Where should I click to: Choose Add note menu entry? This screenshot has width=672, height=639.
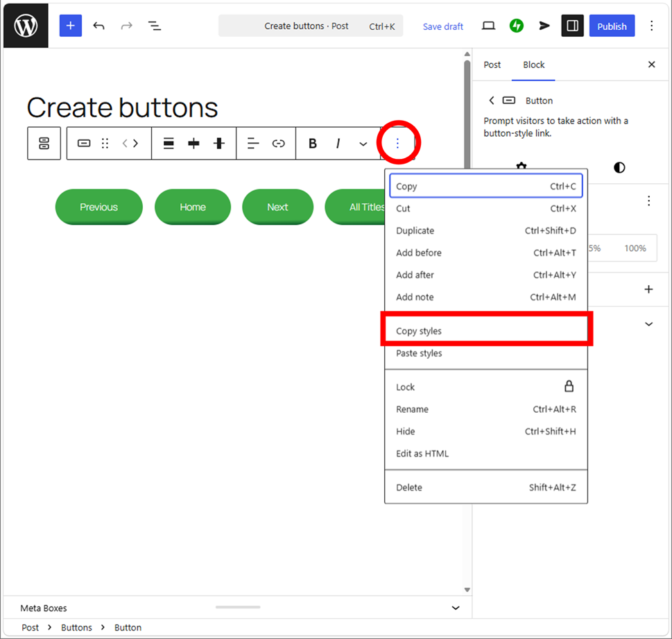coord(486,297)
